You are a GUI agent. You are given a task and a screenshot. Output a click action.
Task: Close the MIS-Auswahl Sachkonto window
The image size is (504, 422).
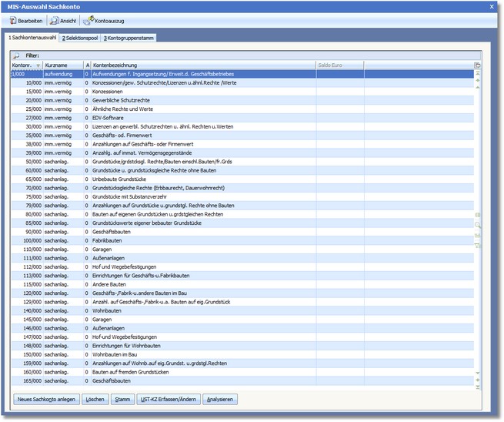[x=492, y=6]
